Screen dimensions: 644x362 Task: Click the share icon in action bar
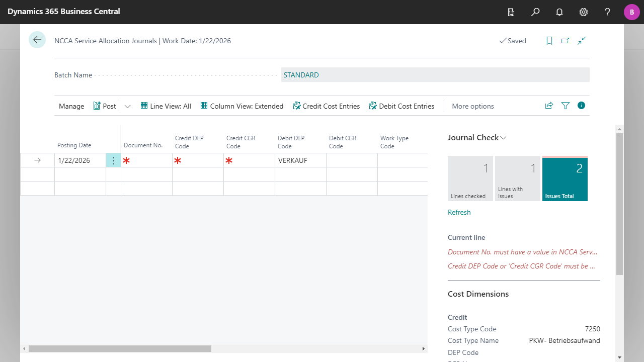tap(549, 106)
